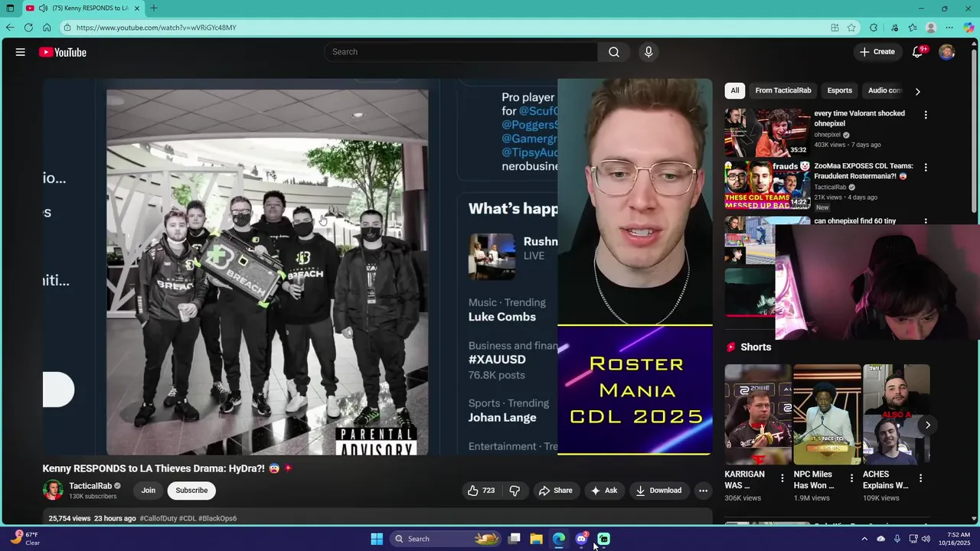Open the Create button menu
980x551 pixels.
coord(877,52)
